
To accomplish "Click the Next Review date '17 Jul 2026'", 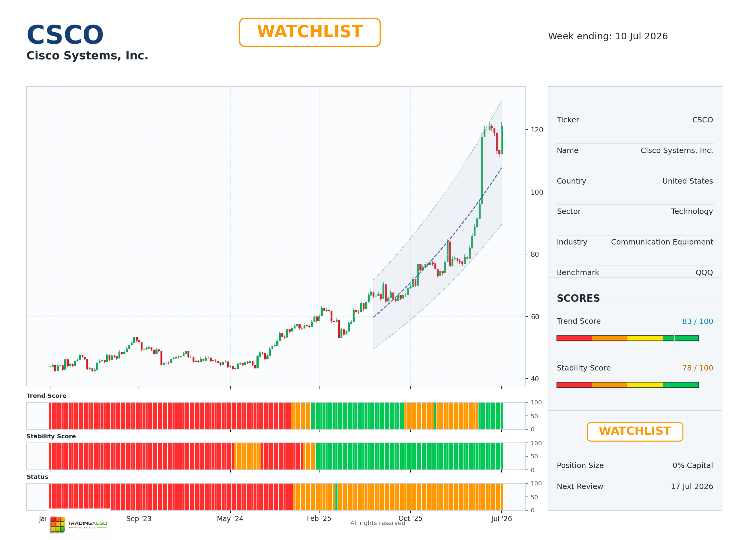I will (692, 487).
